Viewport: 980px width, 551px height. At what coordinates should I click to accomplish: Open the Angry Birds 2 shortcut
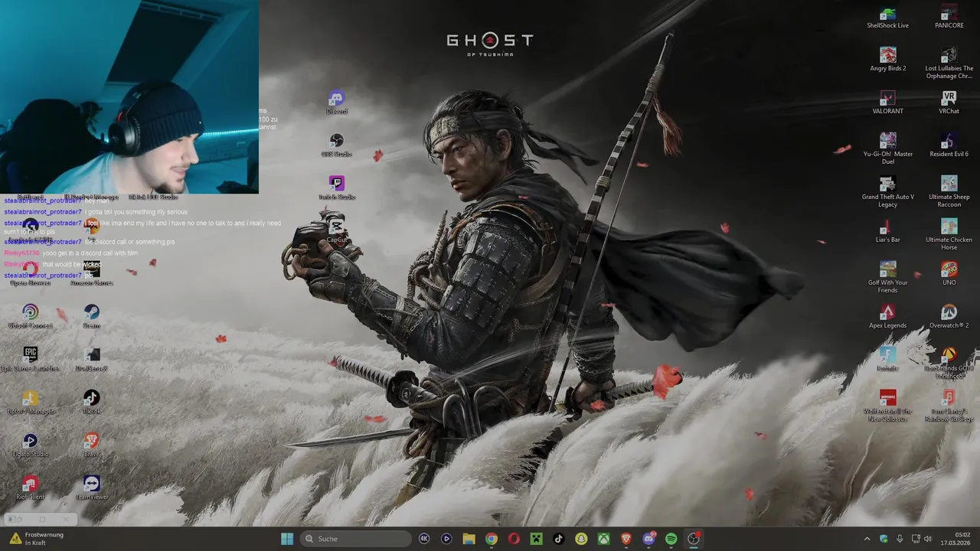point(887,59)
